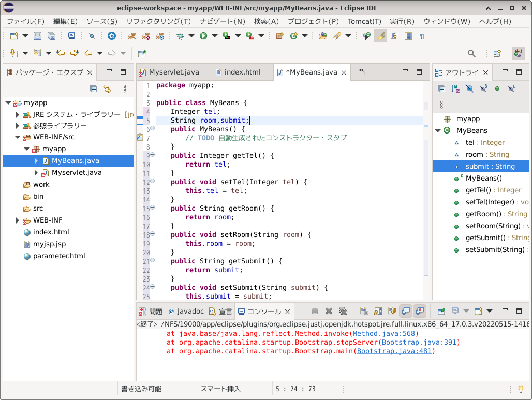This screenshot has height=400, width=532.
Task: Click the Open Type folder icon
Action: 322,36
